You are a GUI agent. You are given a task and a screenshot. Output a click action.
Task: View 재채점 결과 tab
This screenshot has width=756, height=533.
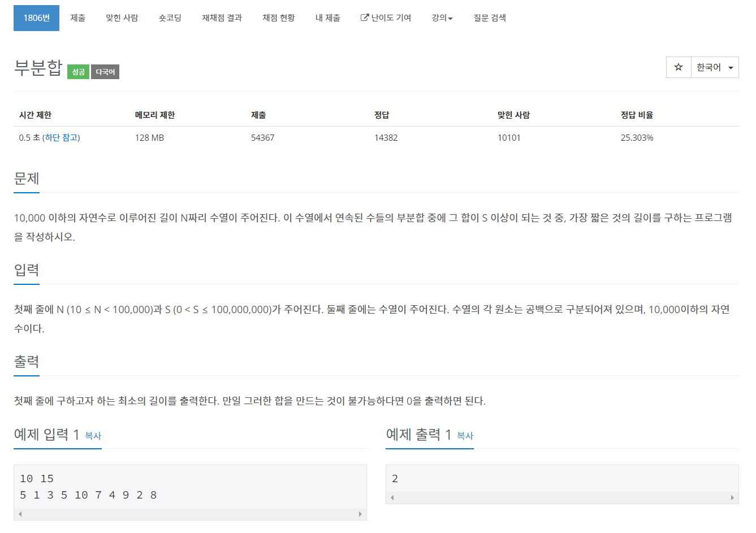pos(222,18)
